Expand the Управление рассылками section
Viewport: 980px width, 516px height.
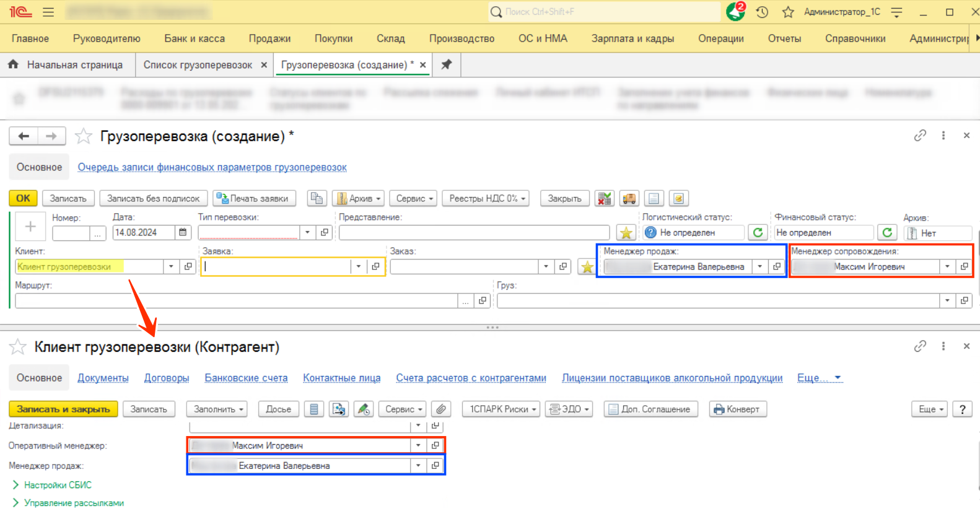point(68,503)
